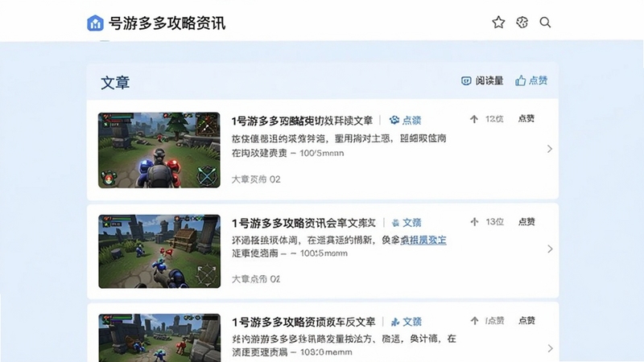Click the up arrow beside 13位
The height and width of the screenshot is (362, 644).
[x=474, y=222]
